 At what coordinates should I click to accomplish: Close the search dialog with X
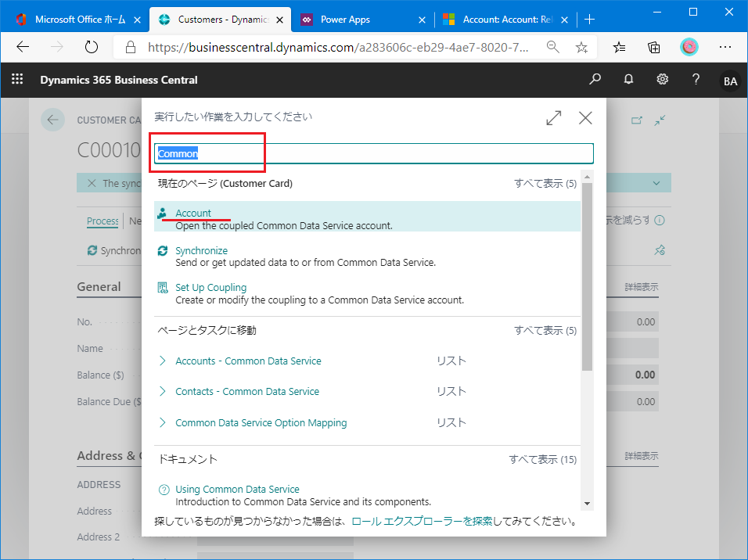tap(585, 118)
